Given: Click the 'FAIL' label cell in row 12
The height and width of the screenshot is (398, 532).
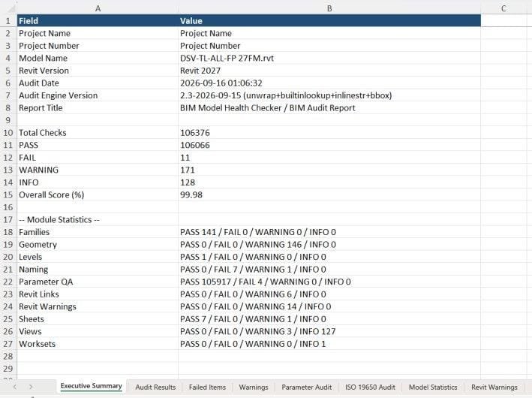Looking at the screenshot, I should point(98,158).
